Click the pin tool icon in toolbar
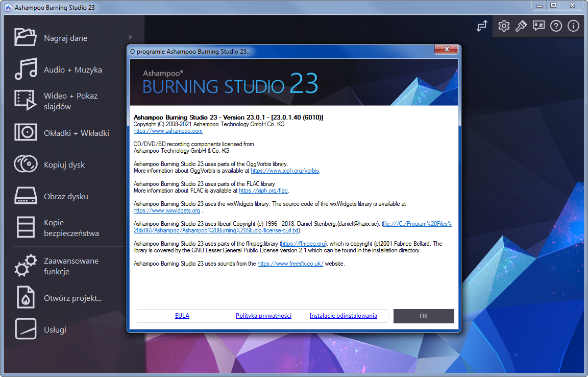The width and height of the screenshot is (588, 377). tap(521, 26)
